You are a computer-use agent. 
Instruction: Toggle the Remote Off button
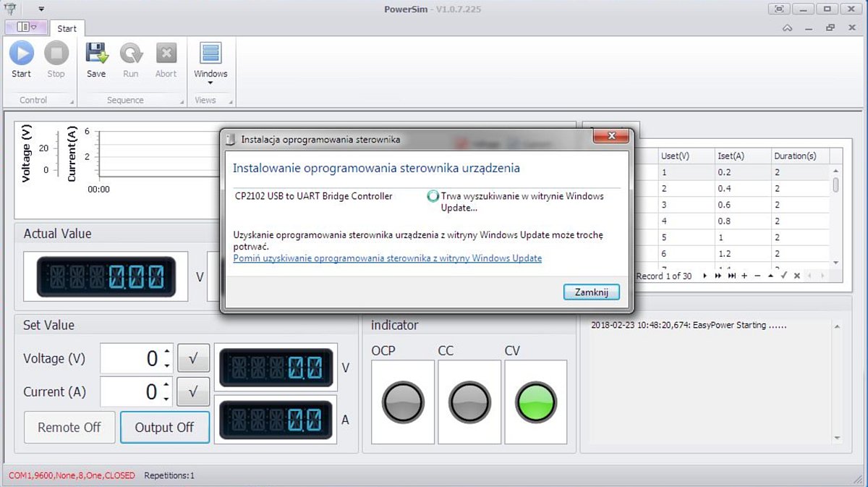click(x=69, y=427)
